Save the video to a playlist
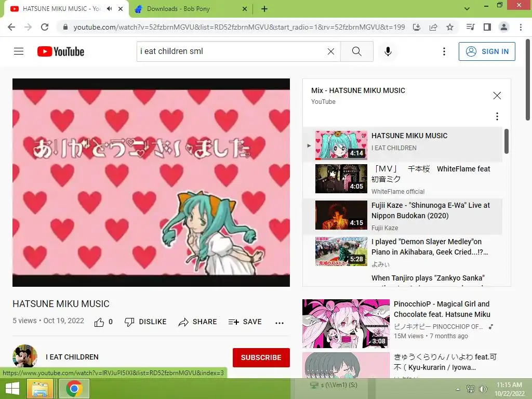Viewport: 532px width, 399px height. [245, 322]
